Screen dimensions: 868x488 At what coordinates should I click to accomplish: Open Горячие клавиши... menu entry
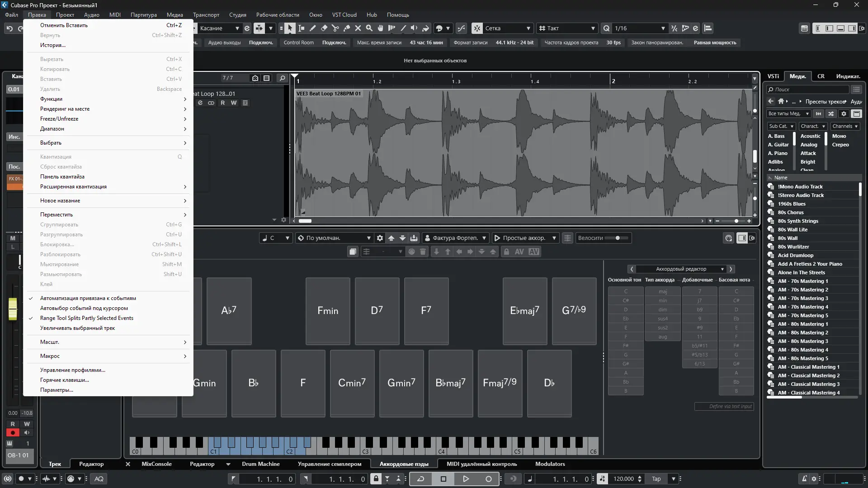pyautogui.click(x=64, y=380)
